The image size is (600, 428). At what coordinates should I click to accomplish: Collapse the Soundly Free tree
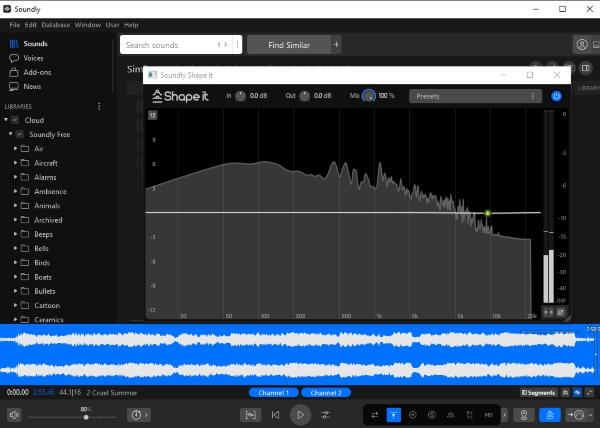pyautogui.click(x=11, y=134)
